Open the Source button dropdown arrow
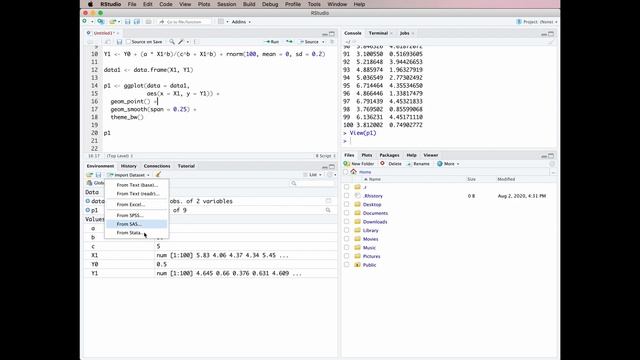The width and height of the screenshot is (640, 360). (323, 42)
